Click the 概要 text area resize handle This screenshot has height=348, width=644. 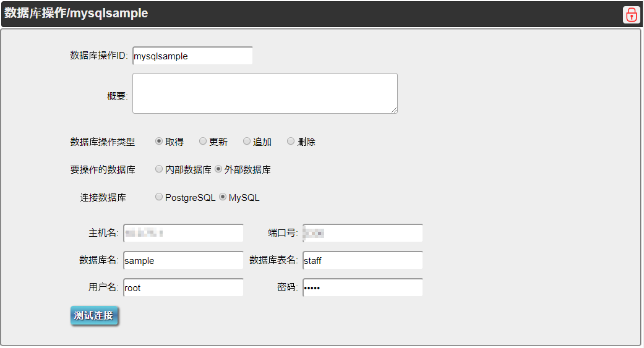tap(394, 110)
